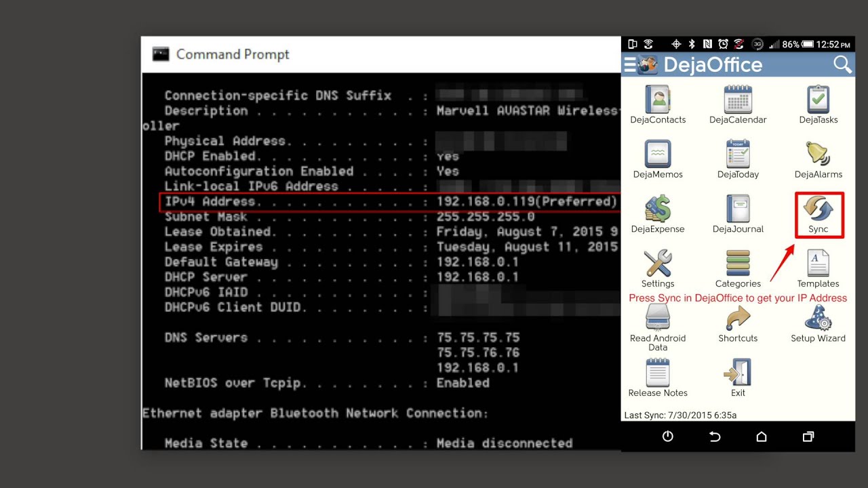Open DejaExpense dollar icon
Image resolution: width=868 pixels, height=488 pixels.
point(658,209)
